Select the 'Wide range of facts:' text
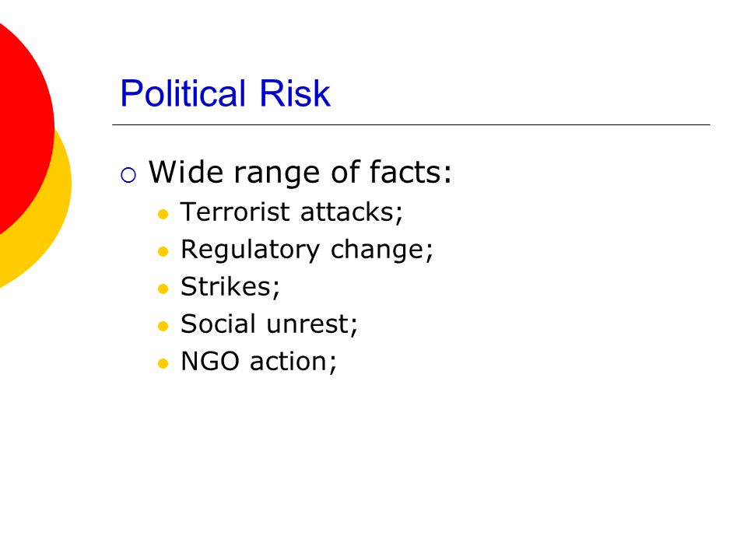The height and width of the screenshot is (560, 747). 300,172
